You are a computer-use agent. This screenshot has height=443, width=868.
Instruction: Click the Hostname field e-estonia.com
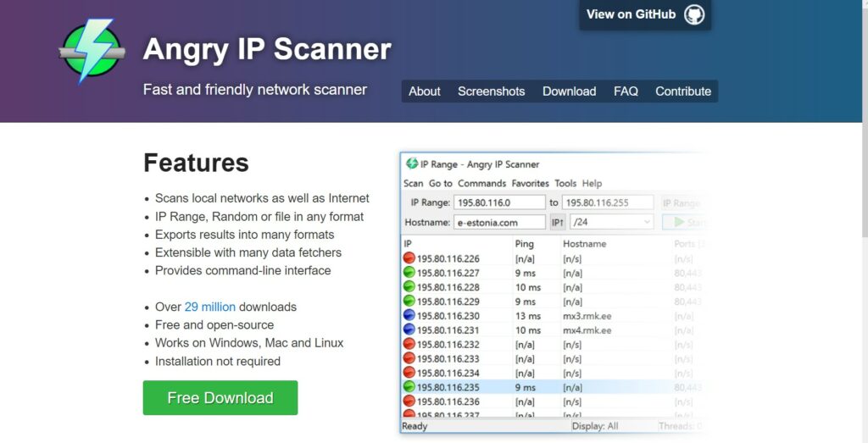[x=499, y=222]
